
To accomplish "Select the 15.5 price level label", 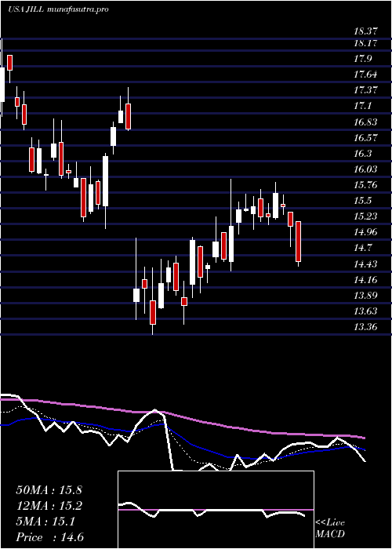I will tap(363, 201).
